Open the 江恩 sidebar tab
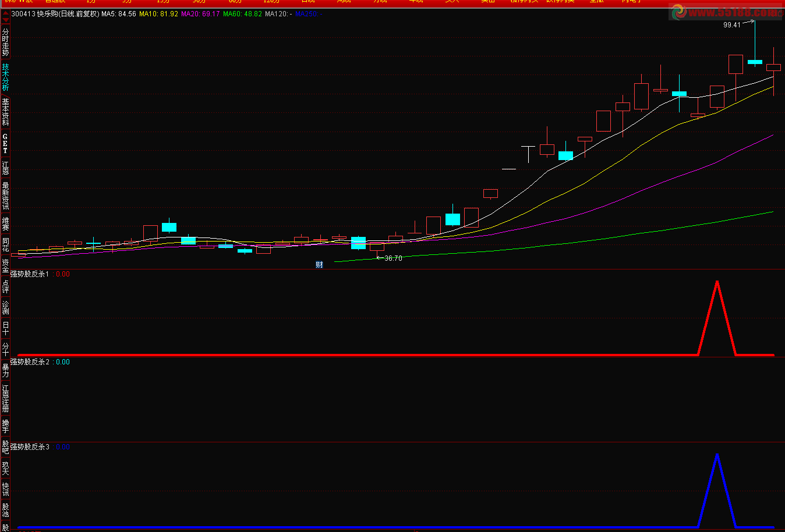Image resolution: width=785 pixels, height=532 pixels. point(5,168)
